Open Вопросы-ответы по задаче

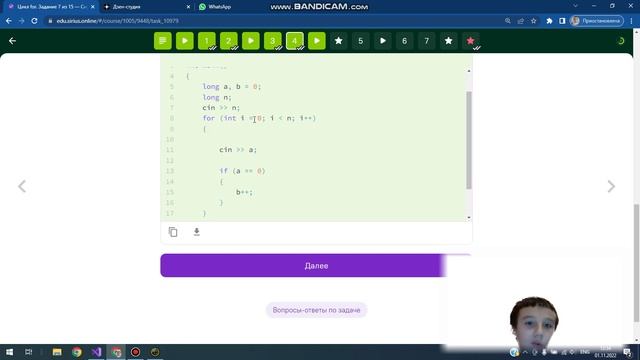pyautogui.click(x=316, y=310)
